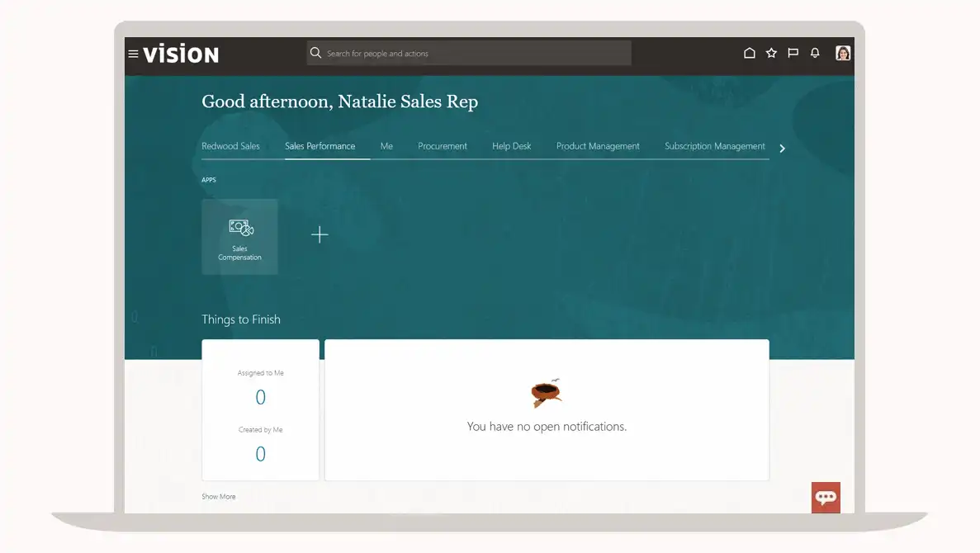Click the home icon in top bar
This screenshot has height=553, width=980.
[x=750, y=53]
